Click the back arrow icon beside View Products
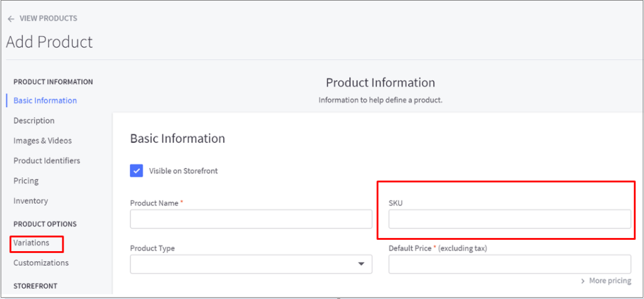 coord(11,19)
